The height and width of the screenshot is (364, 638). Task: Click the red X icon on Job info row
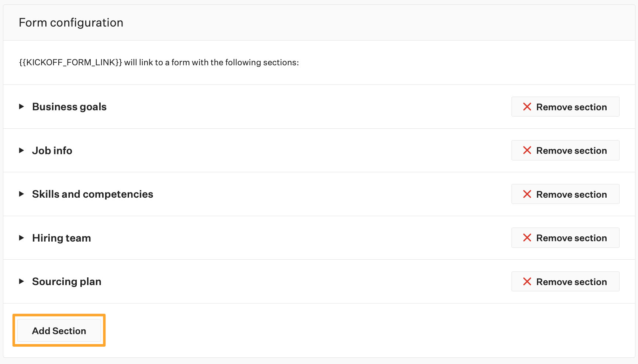tap(527, 150)
